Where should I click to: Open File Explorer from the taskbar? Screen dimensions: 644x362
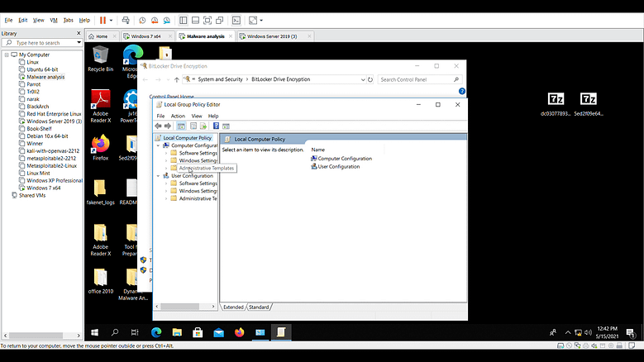177,332
